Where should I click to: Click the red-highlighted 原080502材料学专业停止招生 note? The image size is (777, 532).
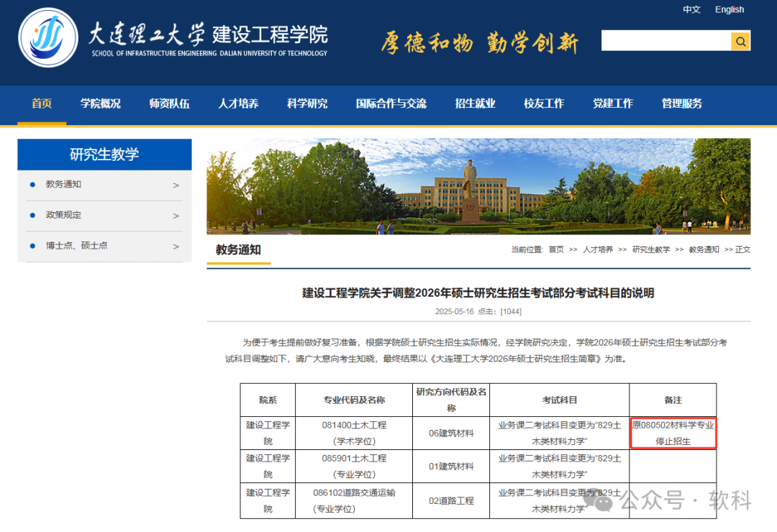[x=673, y=433]
